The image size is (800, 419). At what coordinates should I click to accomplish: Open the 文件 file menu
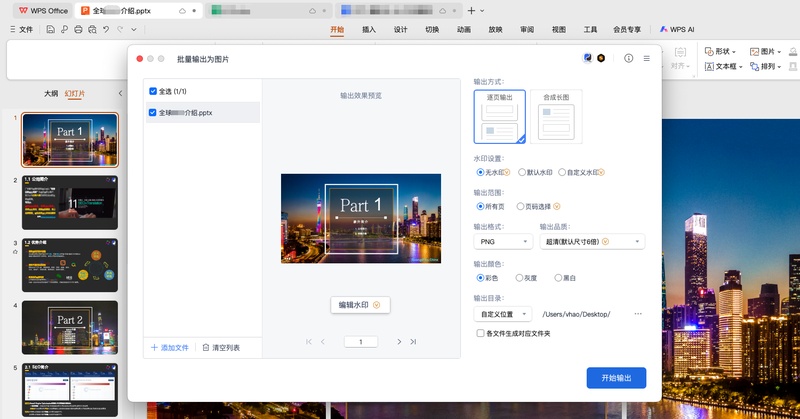pos(21,30)
